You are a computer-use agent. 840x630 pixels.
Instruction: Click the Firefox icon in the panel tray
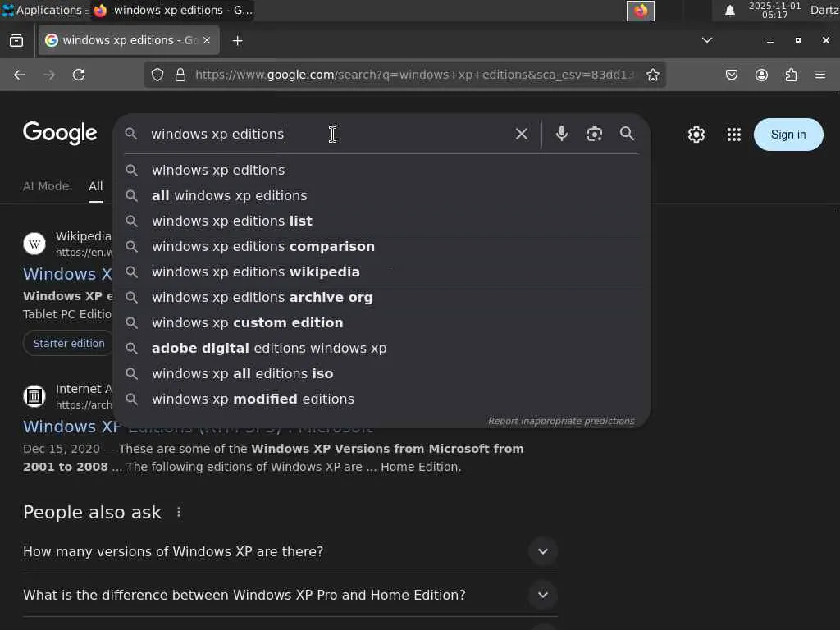coord(641,11)
